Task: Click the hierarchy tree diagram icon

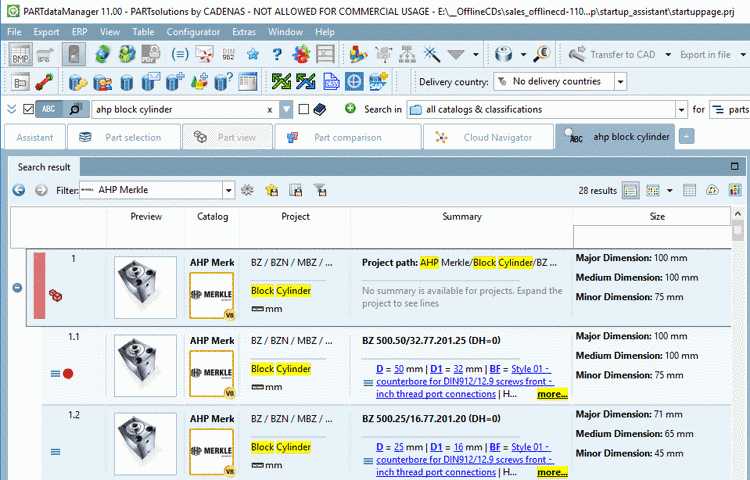Action: (x=408, y=54)
